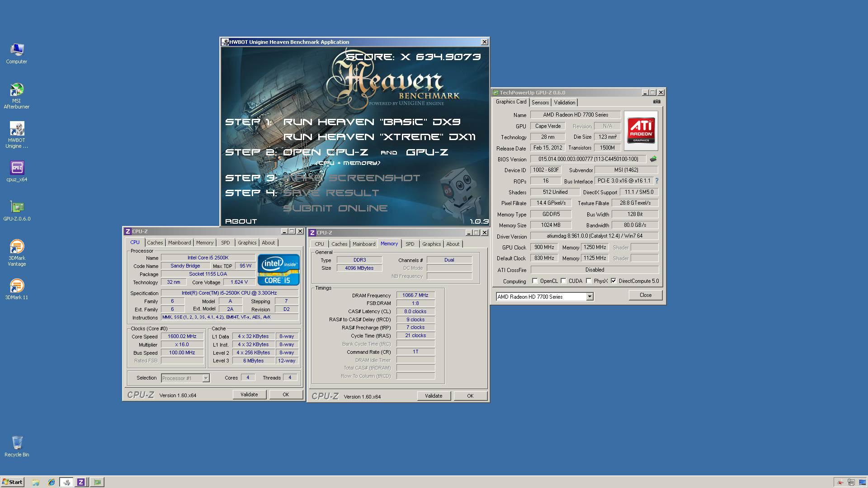Image resolution: width=868 pixels, height=488 pixels.
Task: Click the GPU Clock 900 MHz field
Action: 544,247
